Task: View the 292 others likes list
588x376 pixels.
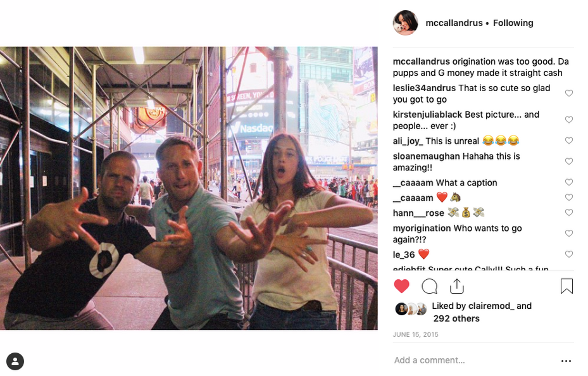Action: 456,318
